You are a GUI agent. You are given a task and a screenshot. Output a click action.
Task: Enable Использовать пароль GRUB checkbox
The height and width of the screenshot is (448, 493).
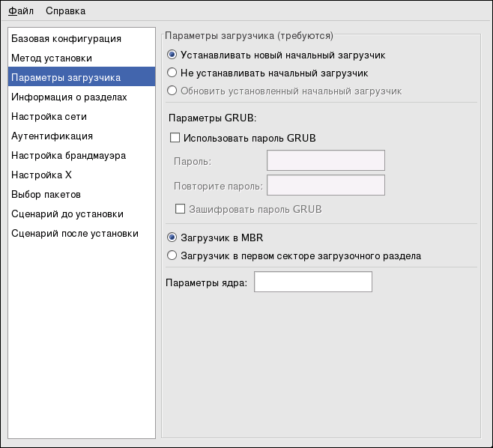tap(175, 138)
